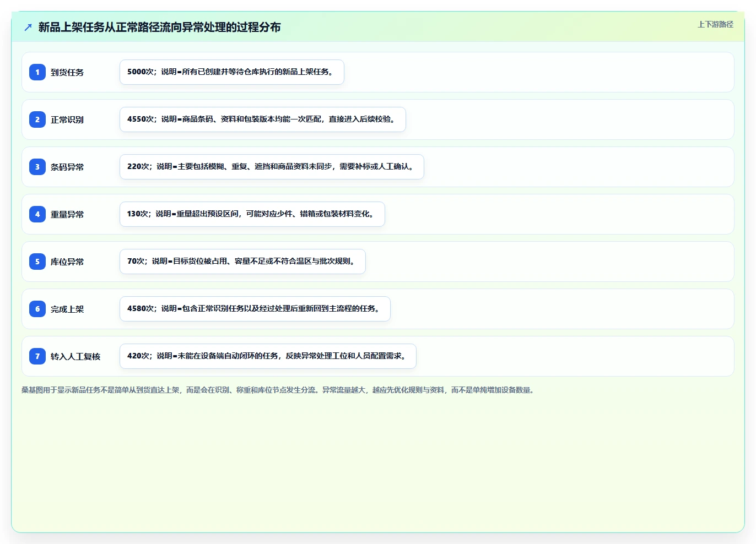Click the chart title 新品上架任务从正常路径流向异常处理的过程分布

pos(160,27)
